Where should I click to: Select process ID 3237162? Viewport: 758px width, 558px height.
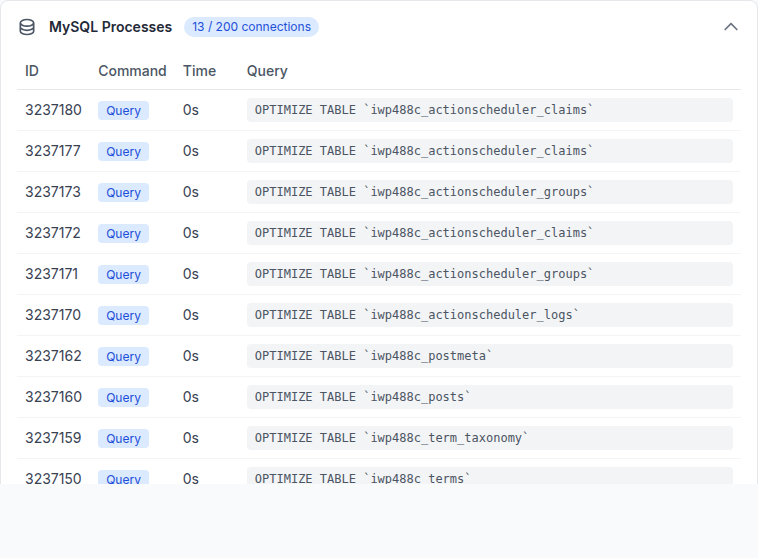tap(53, 356)
